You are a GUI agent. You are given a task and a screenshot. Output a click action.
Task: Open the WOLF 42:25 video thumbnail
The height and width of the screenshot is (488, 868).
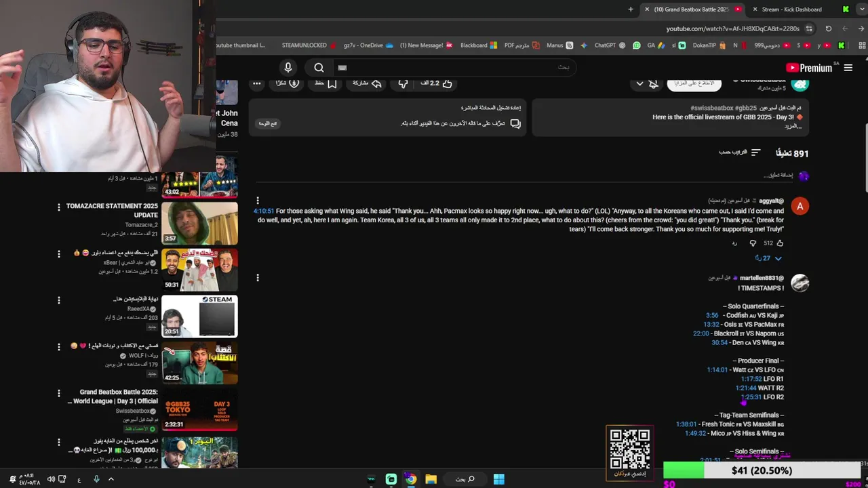[199, 363]
